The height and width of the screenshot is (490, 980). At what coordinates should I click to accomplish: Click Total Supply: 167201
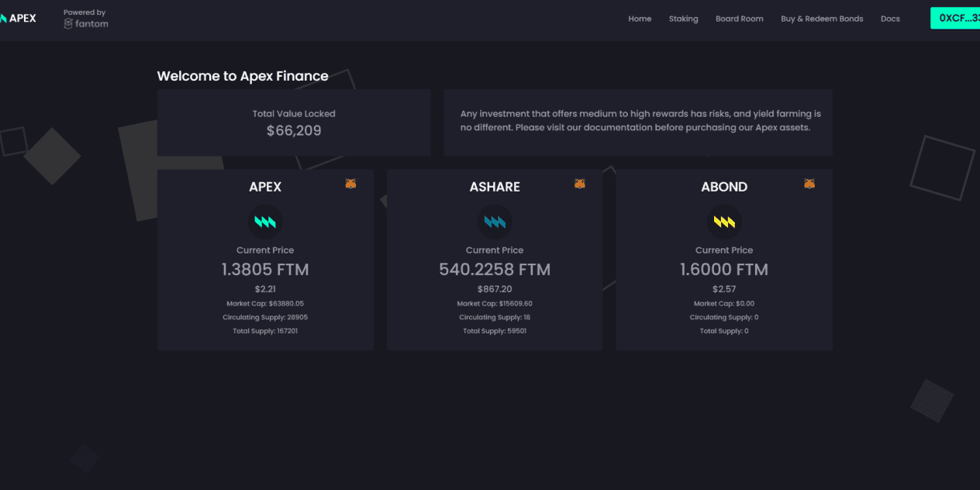pyautogui.click(x=265, y=331)
